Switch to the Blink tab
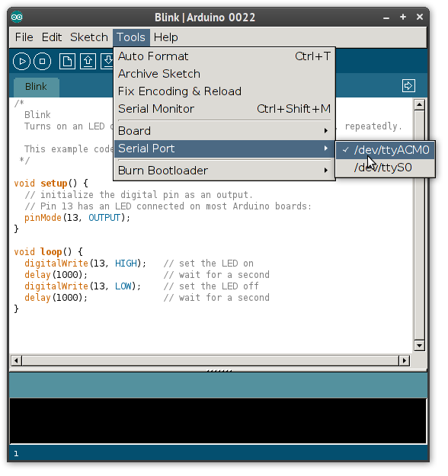448x476 pixels. point(36,87)
